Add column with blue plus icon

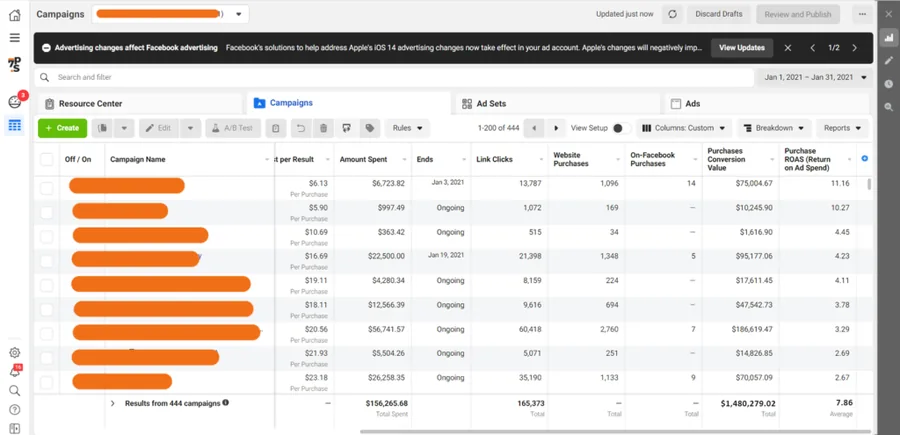point(864,158)
